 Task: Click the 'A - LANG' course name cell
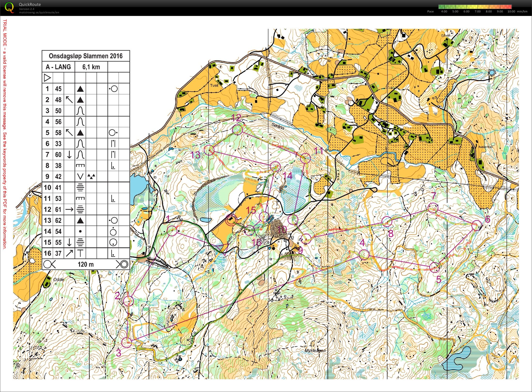pos(58,67)
